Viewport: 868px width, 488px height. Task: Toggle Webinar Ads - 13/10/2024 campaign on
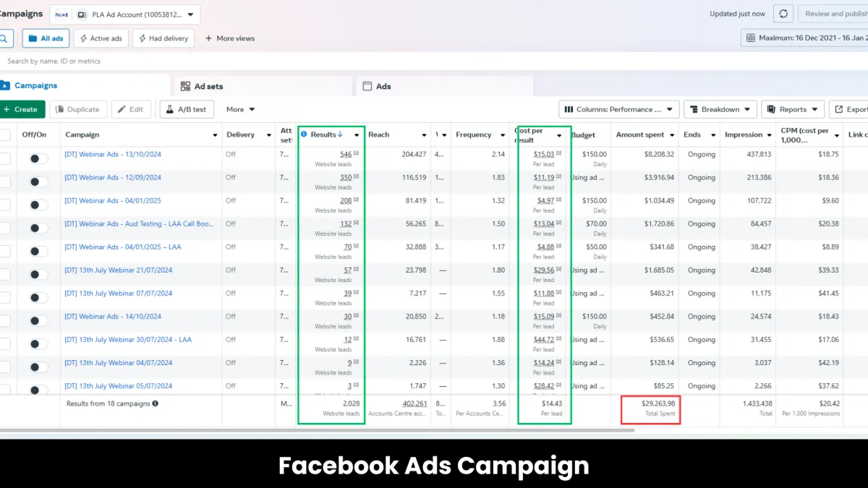pos(38,159)
